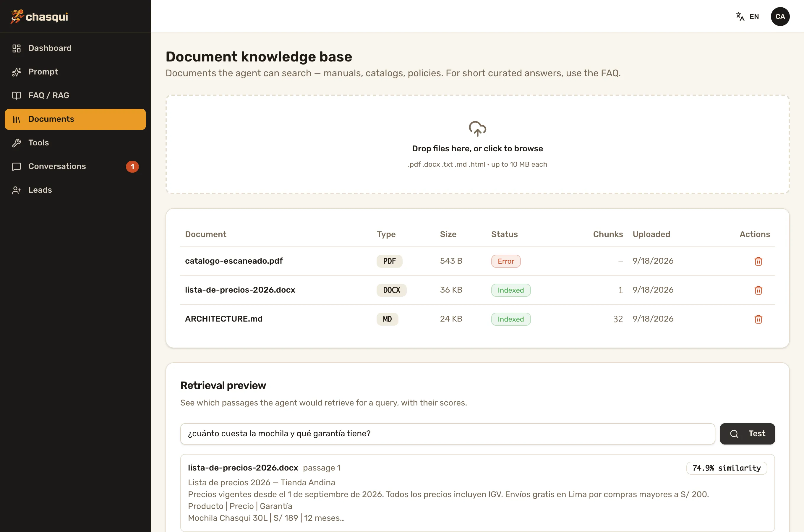This screenshot has height=532, width=804.
Task: Click the Conversations unread badge showing 1
Action: point(132,167)
